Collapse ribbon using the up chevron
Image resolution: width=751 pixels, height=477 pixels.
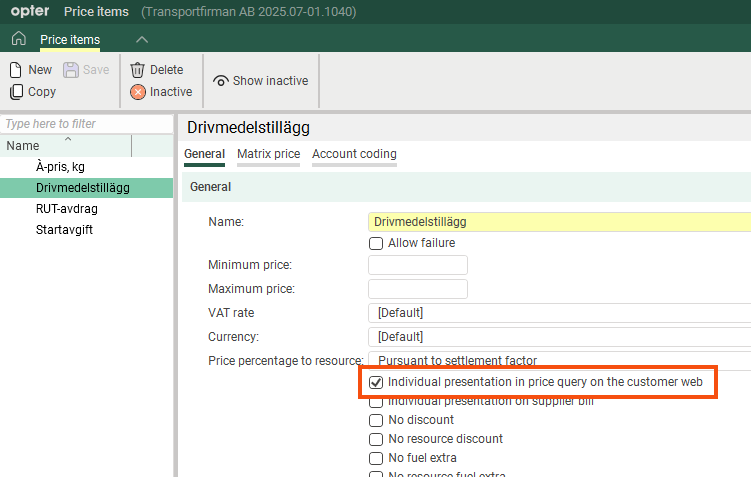142,39
